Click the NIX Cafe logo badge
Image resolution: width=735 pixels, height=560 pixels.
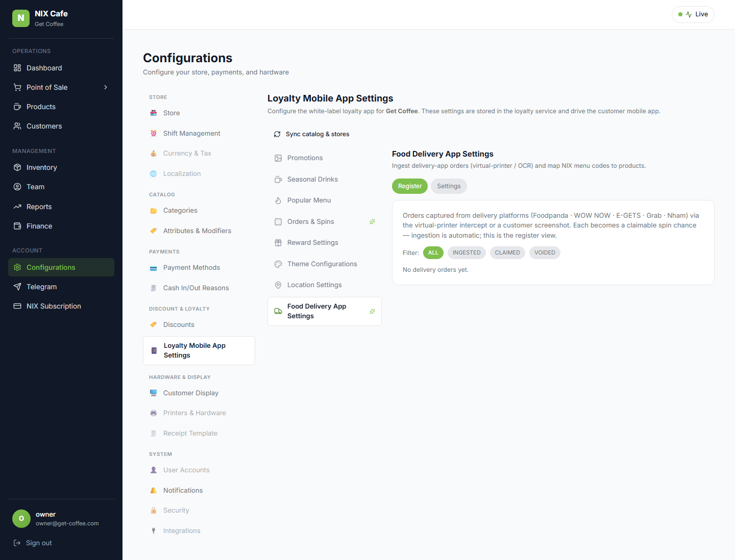[x=21, y=18]
